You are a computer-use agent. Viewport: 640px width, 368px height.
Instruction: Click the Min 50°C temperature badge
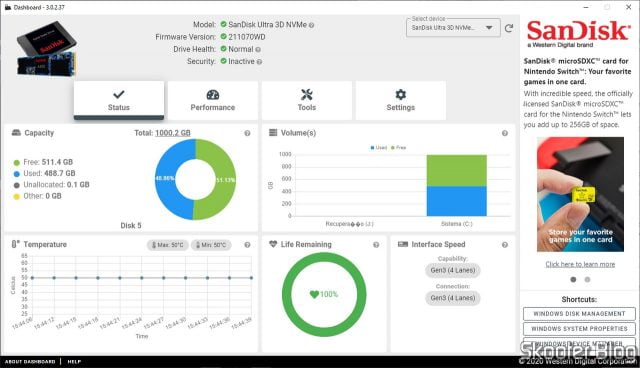pyautogui.click(x=211, y=245)
